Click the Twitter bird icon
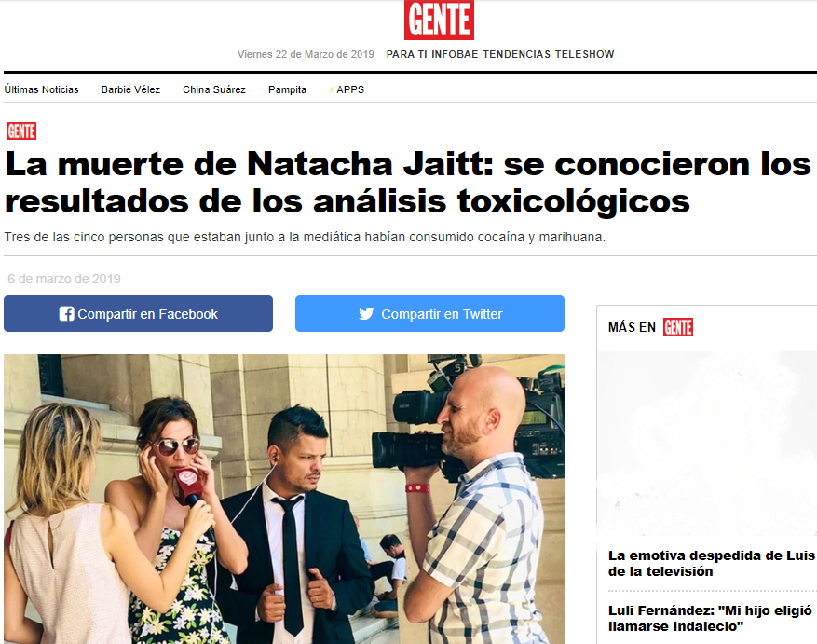This screenshot has width=817, height=644. (366, 313)
